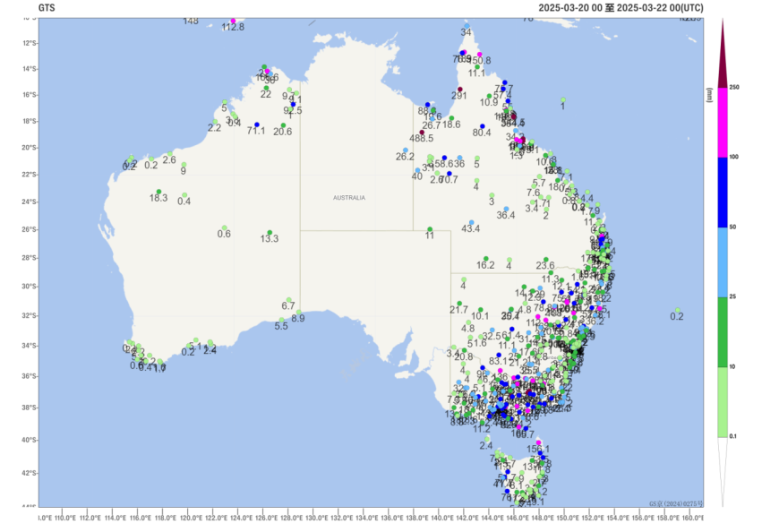Click the 71.1 rainfall value label
The image size is (762, 532).
[256, 131]
